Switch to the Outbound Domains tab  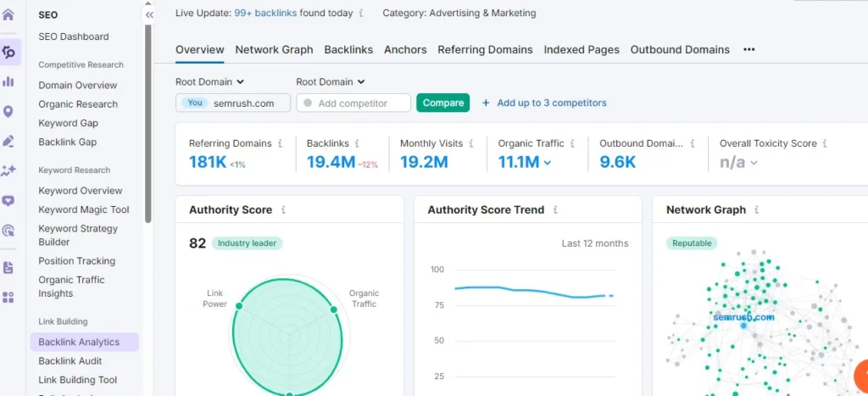click(680, 50)
